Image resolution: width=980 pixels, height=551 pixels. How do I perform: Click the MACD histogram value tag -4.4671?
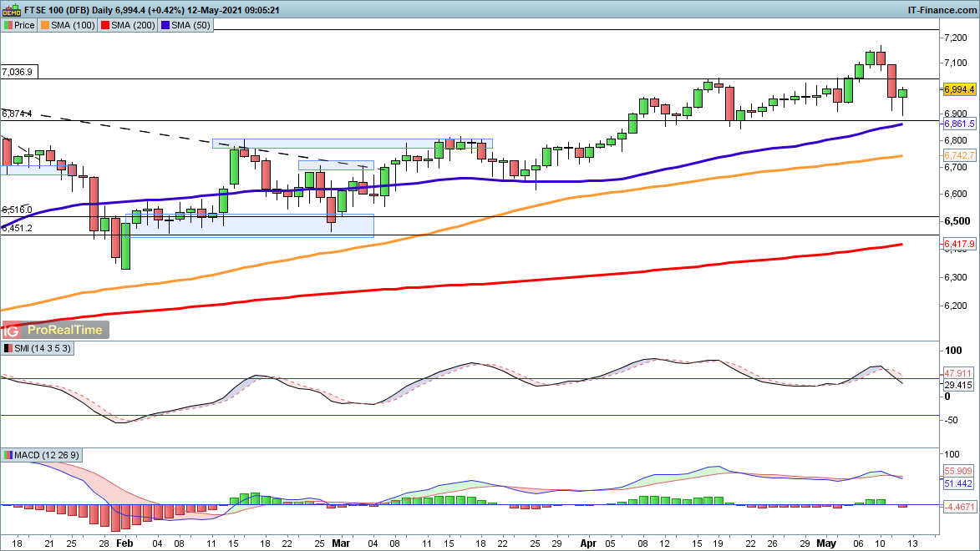click(x=959, y=507)
